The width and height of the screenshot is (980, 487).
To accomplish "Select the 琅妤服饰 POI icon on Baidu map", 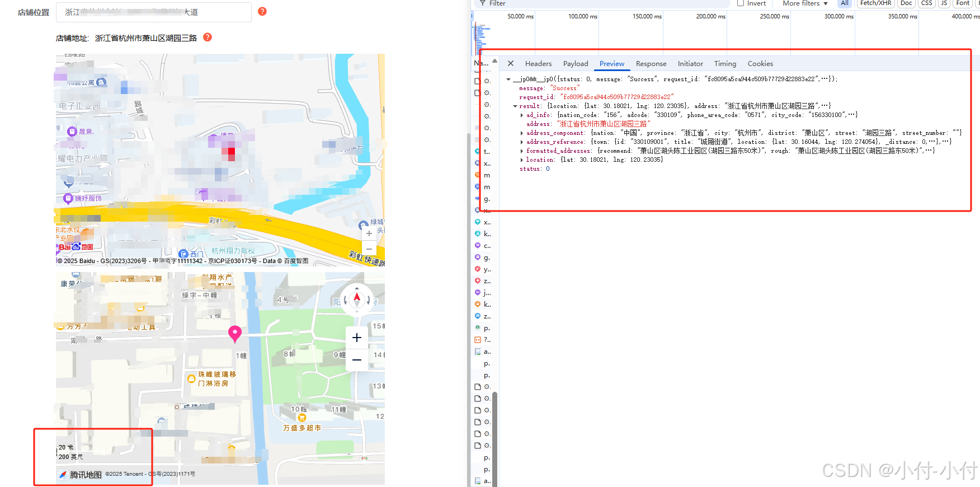I will (68, 198).
